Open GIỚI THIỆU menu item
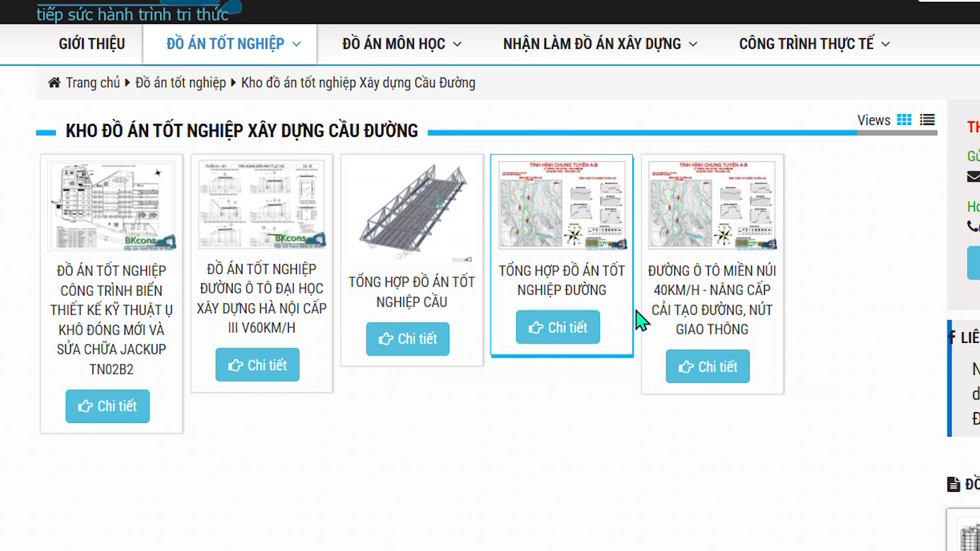 click(x=92, y=44)
